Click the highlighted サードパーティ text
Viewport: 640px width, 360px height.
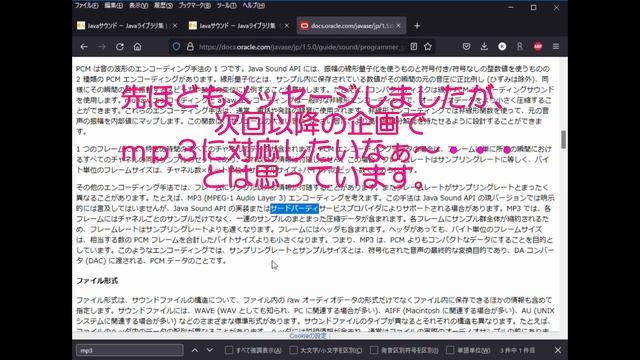tap(294, 209)
